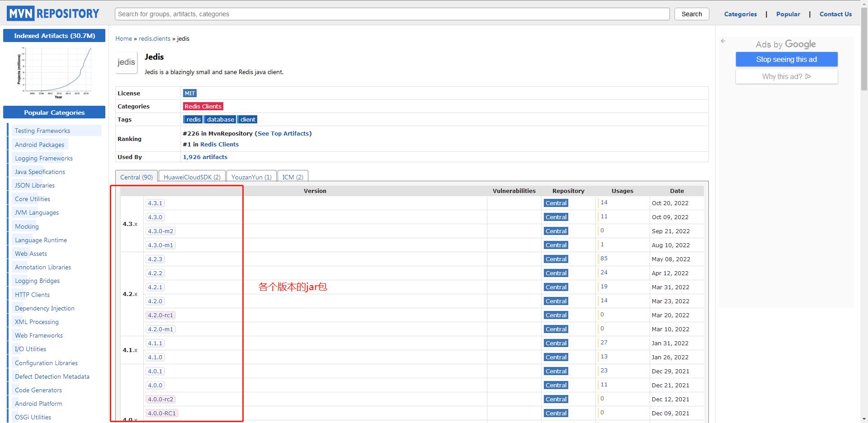Image resolution: width=868 pixels, height=423 pixels.
Task: Click the MVN Repository logo
Action: click(x=53, y=14)
